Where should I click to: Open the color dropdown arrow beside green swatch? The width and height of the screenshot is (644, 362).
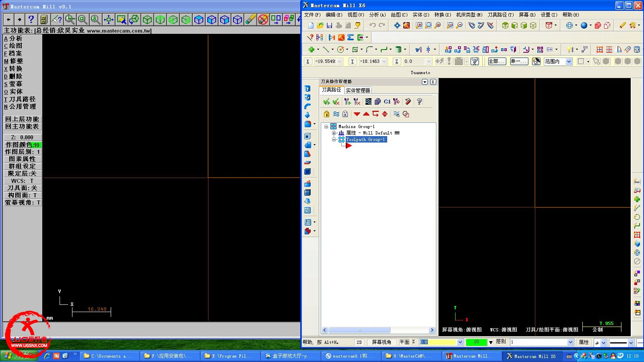tap(490, 342)
